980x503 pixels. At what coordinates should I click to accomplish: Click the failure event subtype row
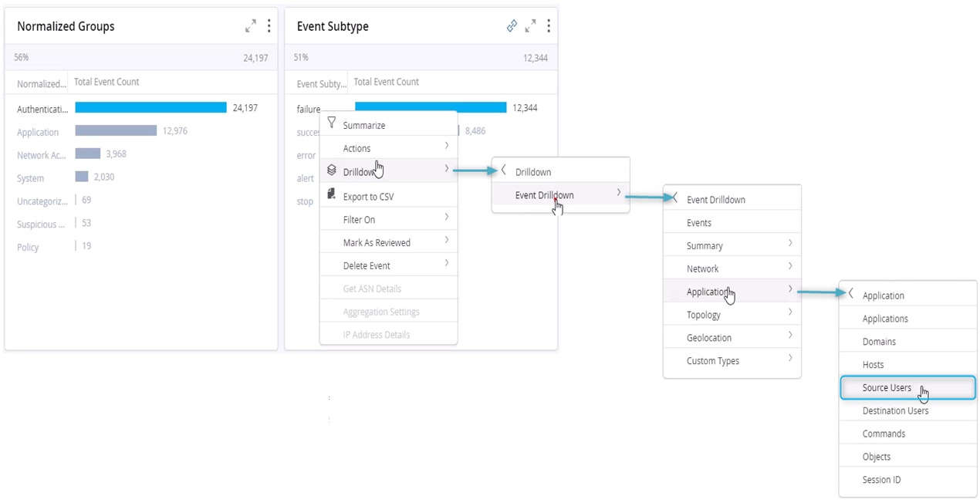(x=309, y=109)
